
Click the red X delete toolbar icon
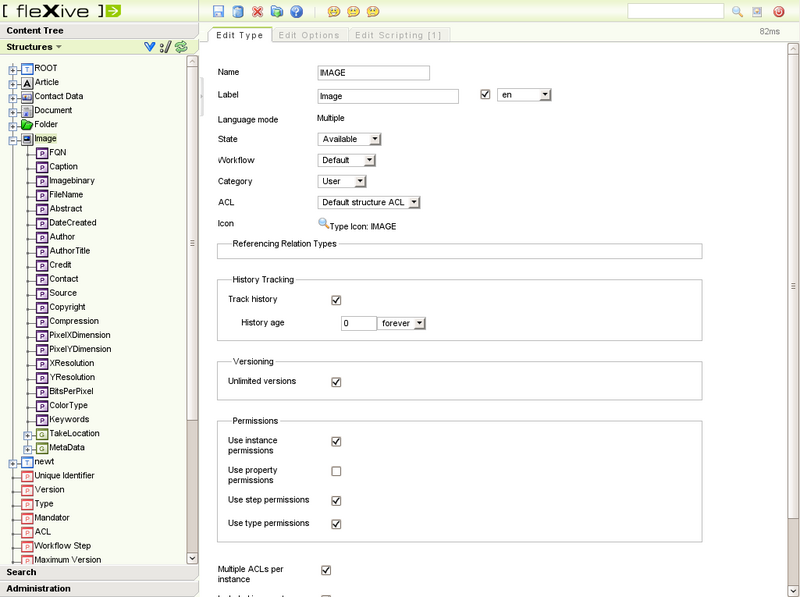pyautogui.click(x=258, y=12)
